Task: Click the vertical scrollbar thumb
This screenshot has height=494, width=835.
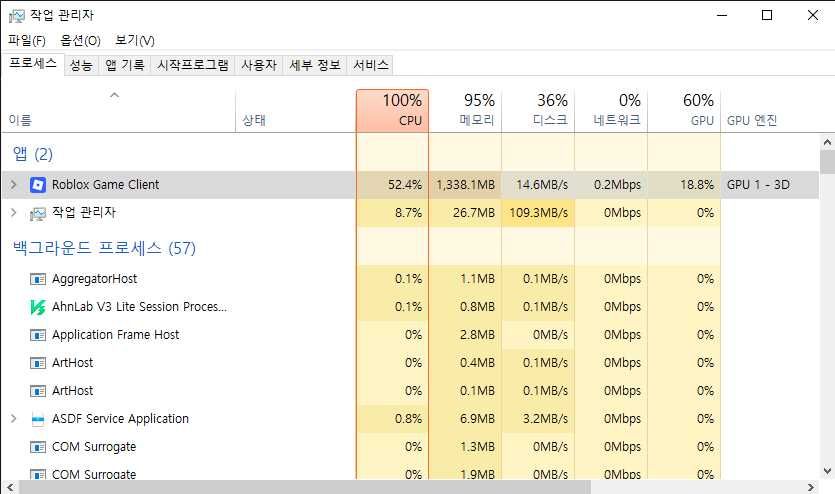Action: click(827, 162)
